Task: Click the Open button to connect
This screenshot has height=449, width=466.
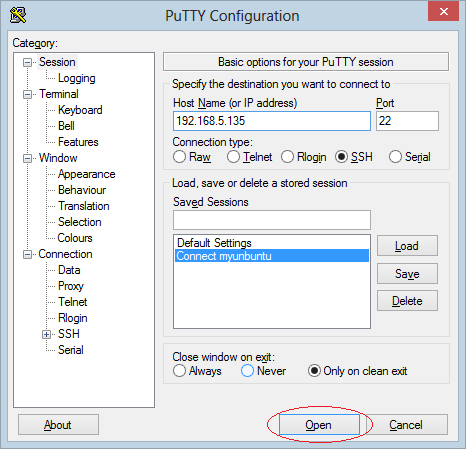Action: [319, 425]
